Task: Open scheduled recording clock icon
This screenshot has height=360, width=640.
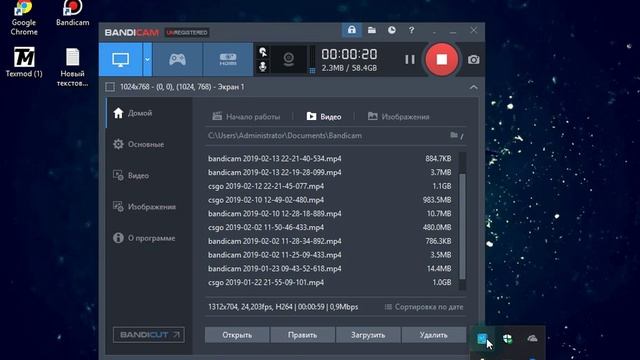Action: click(x=392, y=30)
